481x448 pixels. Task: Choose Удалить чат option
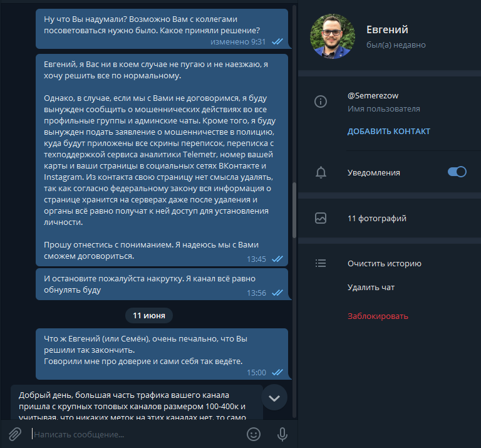coord(371,288)
